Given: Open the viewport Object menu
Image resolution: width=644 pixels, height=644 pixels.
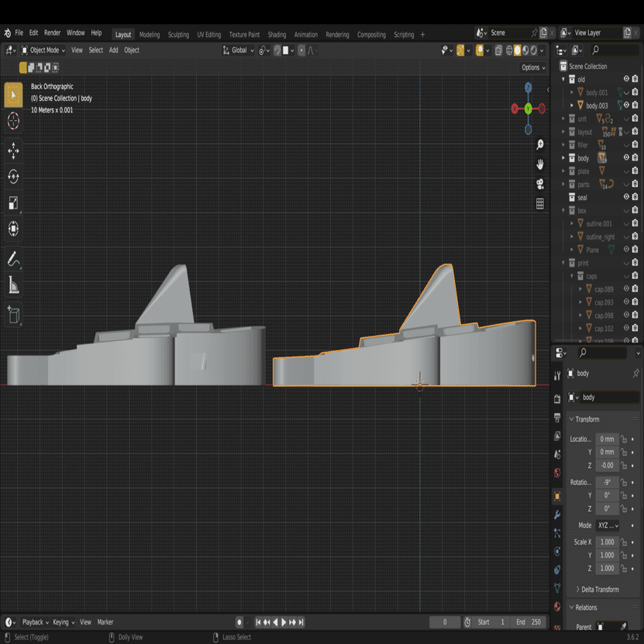Looking at the screenshot, I should [x=132, y=50].
